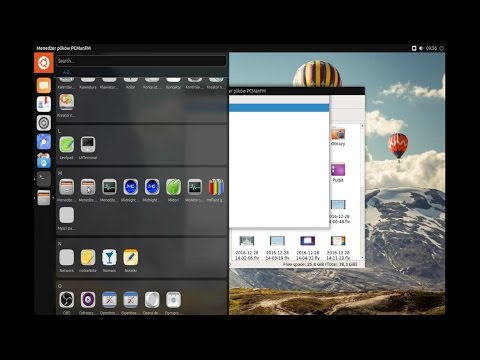Open system settings gear in dock
This screenshot has width=480, height=360.
point(44,123)
